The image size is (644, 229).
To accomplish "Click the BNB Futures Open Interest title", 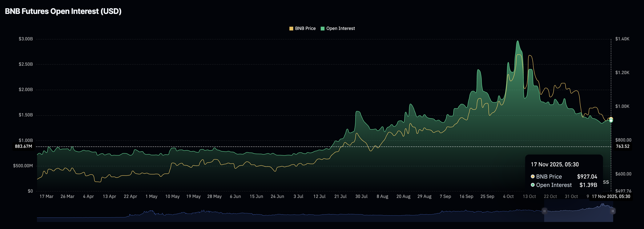I will (63, 11).
